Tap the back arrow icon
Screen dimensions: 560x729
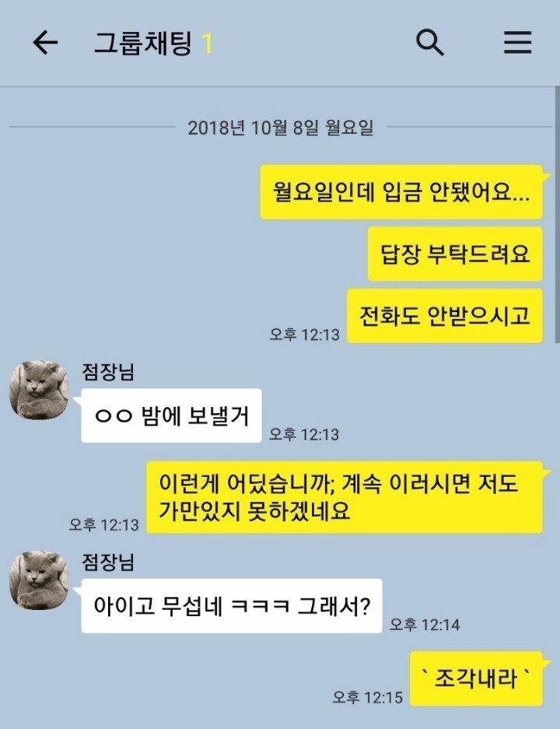pyautogui.click(x=45, y=43)
